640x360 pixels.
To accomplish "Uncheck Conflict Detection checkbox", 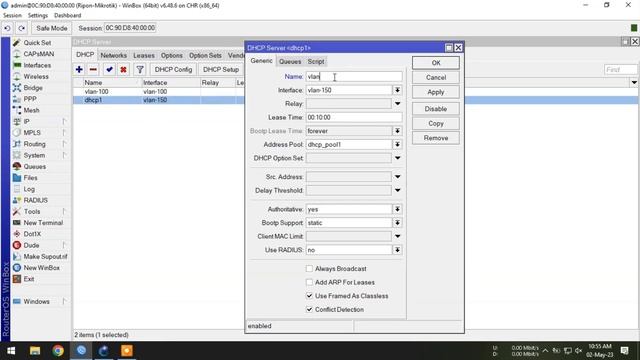I will 309,309.
